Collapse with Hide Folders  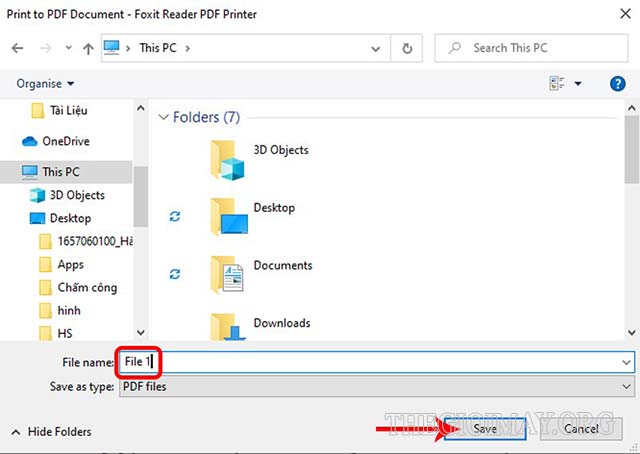(51, 432)
